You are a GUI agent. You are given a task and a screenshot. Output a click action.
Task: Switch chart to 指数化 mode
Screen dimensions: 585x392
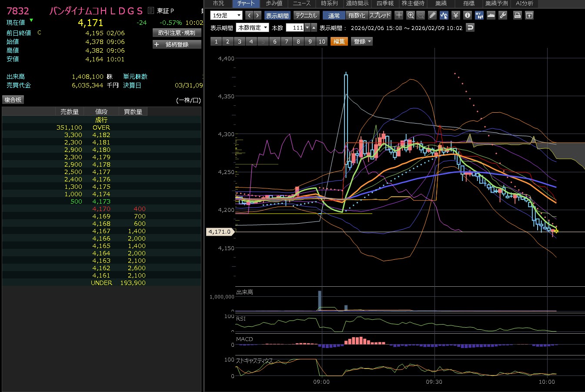(x=357, y=15)
